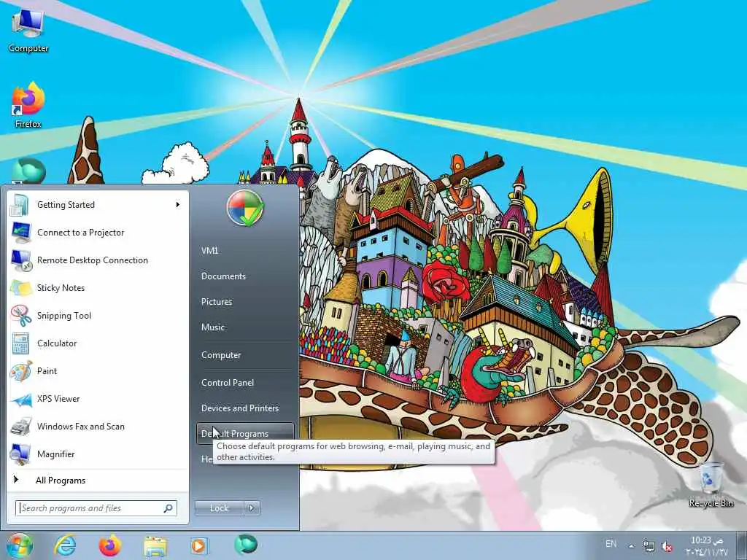Open Computer from the Start menu right pane
The width and height of the screenshot is (747, 560).
pos(221,355)
